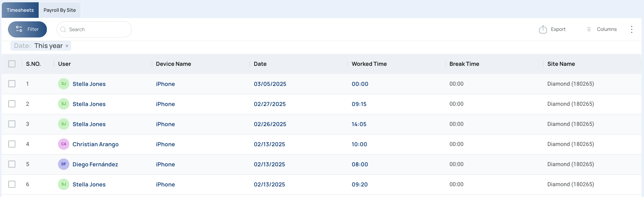Click the Worked Time column header
This screenshot has height=197, width=644.
pos(369,64)
